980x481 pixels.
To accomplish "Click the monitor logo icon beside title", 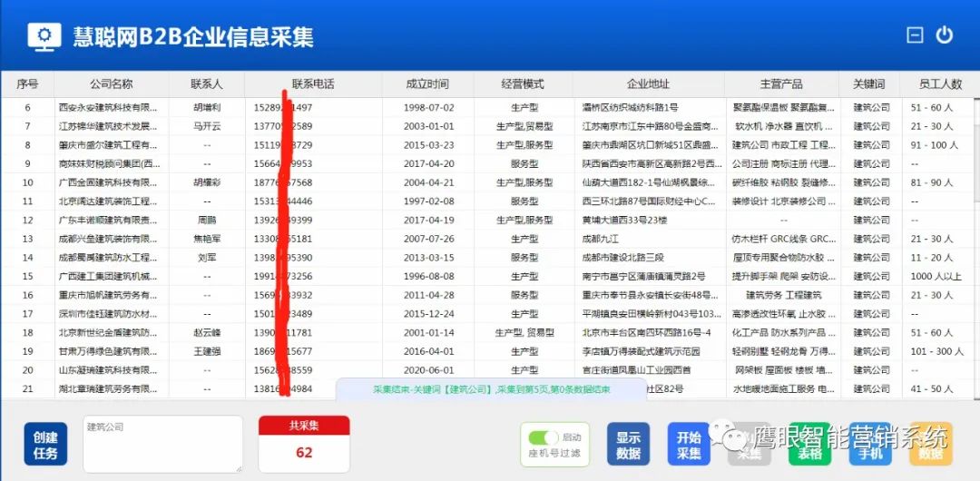I will 44,36.
